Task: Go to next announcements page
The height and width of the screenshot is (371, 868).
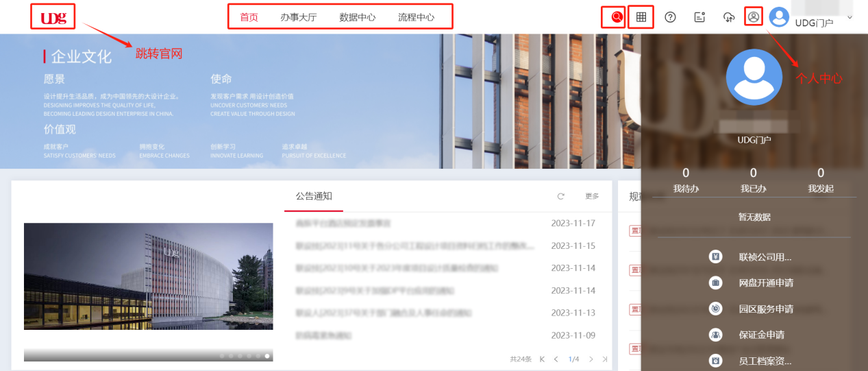Action: (x=591, y=359)
